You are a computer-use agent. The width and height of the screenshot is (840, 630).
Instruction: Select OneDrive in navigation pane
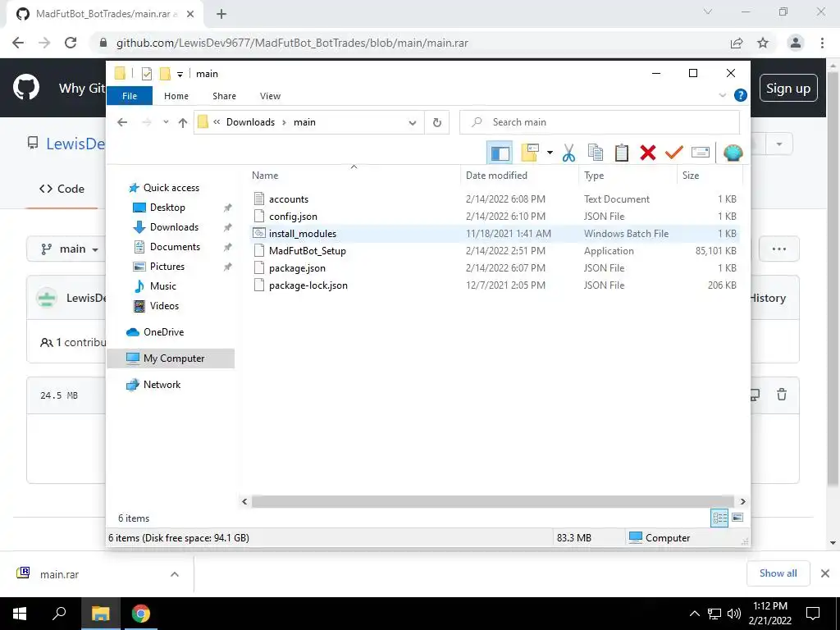click(163, 332)
